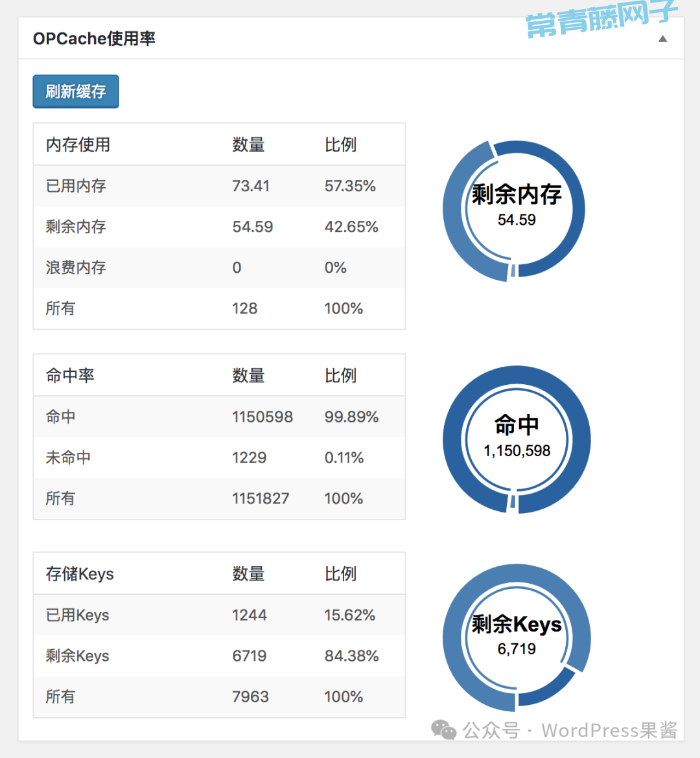Click the WeChat logo icon in watermark
This screenshot has height=758, width=700.
coord(444,730)
